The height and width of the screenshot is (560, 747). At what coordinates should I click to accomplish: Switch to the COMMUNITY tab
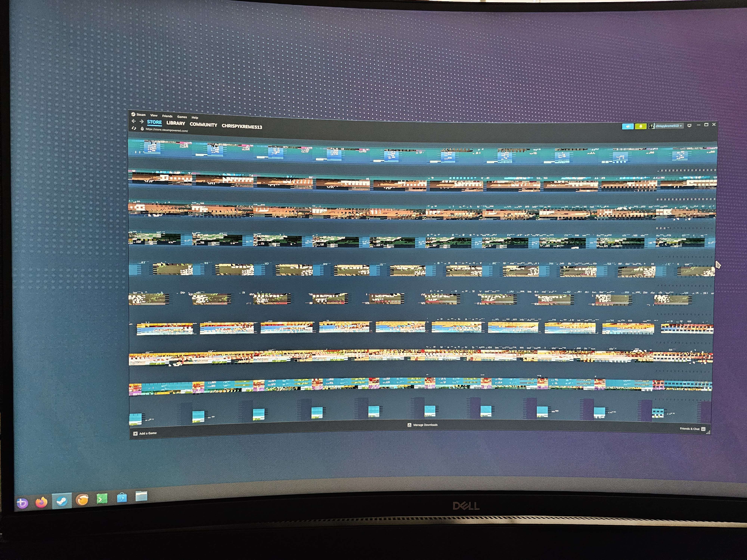(203, 125)
